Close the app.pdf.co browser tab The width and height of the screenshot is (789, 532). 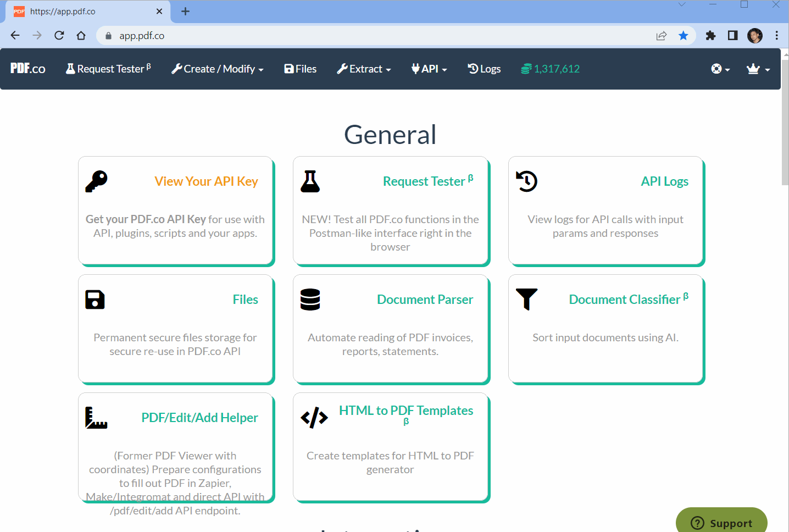pos(159,11)
